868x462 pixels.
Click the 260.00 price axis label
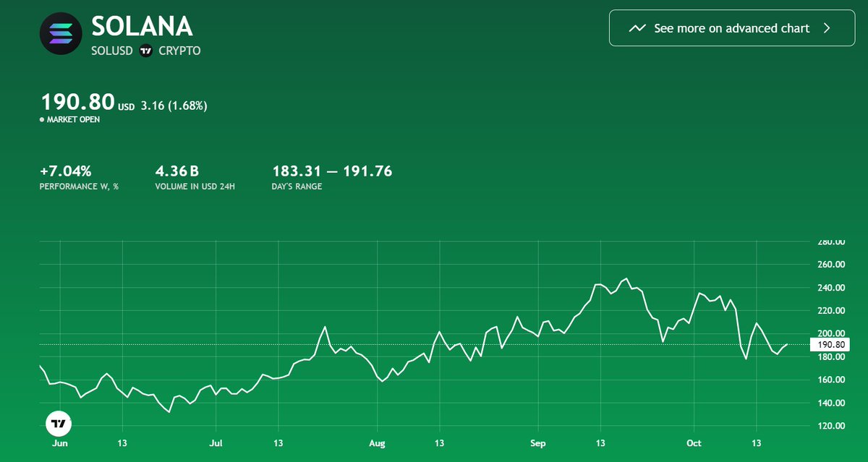pos(830,265)
